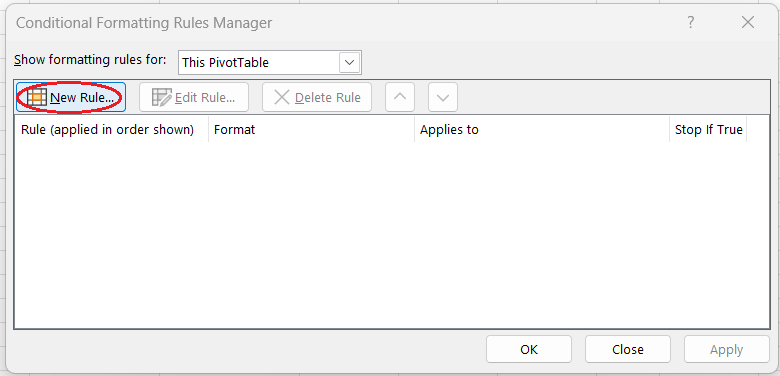
Task: Confirm the dialog with the OK button
Action: tap(529, 350)
